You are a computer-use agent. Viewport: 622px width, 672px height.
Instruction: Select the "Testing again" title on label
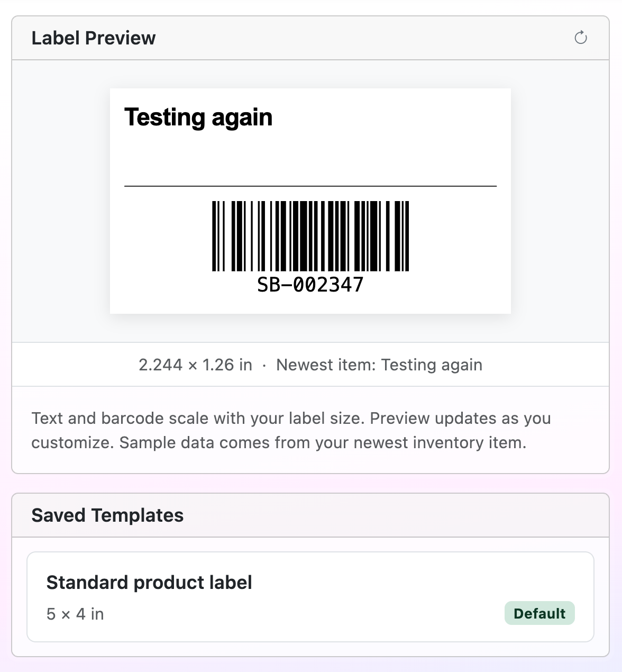pos(198,117)
